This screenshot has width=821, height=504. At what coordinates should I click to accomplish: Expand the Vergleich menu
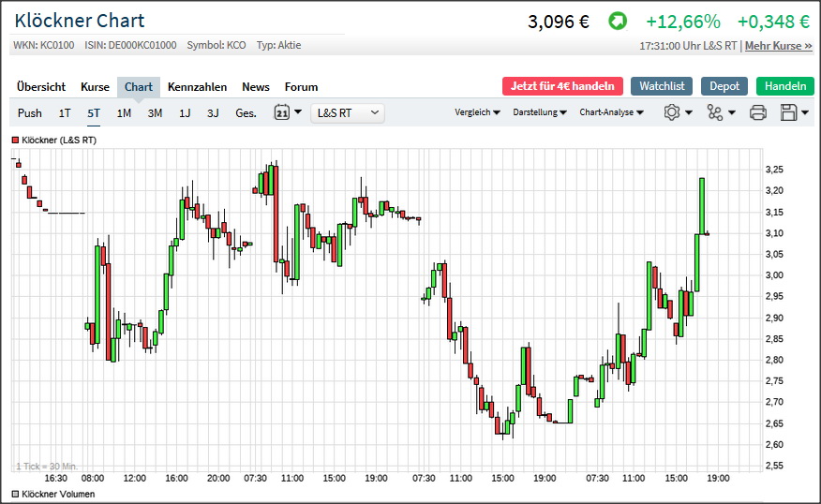(x=477, y=112)
